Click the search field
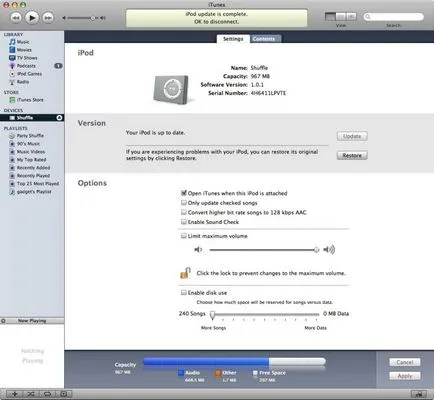The image size is (434, 400). pos(394,17)
